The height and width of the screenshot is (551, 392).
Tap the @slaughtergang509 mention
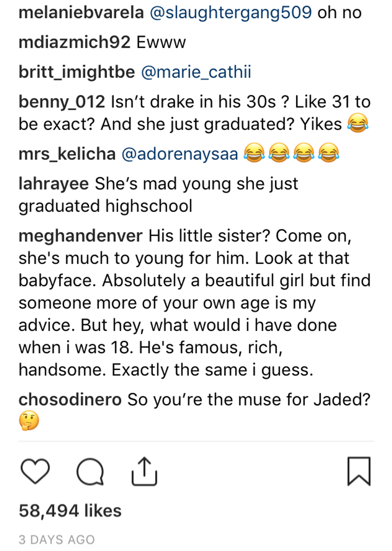point(231,12)
